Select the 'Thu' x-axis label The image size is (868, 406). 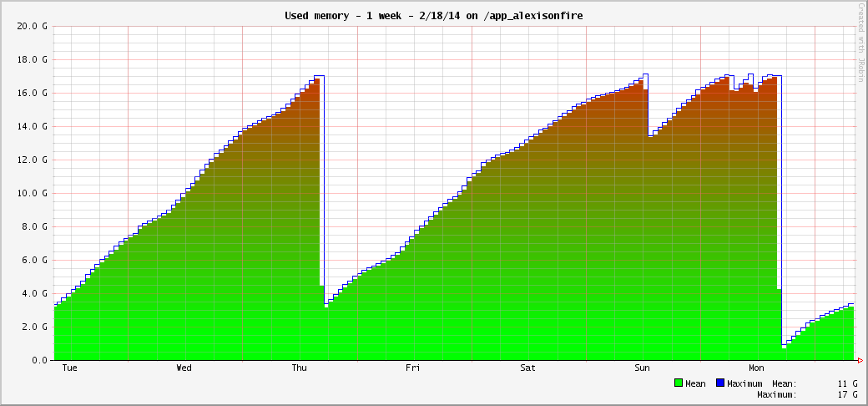(x=299, y=368)
